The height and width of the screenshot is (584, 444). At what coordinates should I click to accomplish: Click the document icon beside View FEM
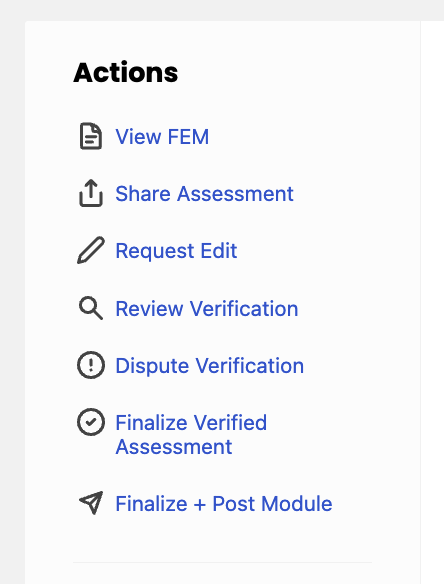(x=91, y=136)
